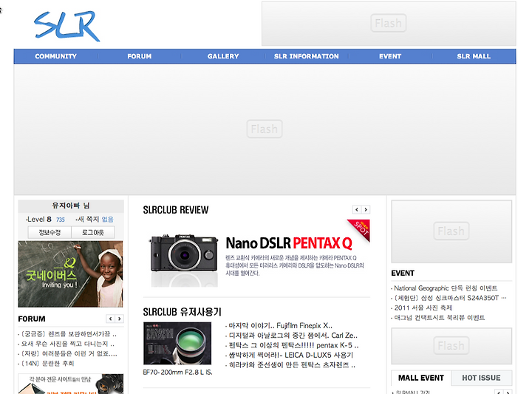Open the EF70-200mm lens thumbnail

click(x=177, y=344)
